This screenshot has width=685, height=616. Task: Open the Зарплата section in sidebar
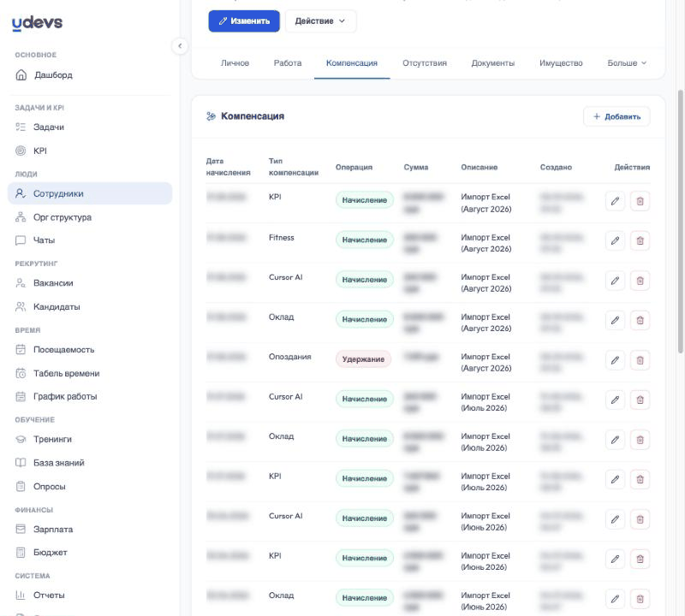click(53, 529)
